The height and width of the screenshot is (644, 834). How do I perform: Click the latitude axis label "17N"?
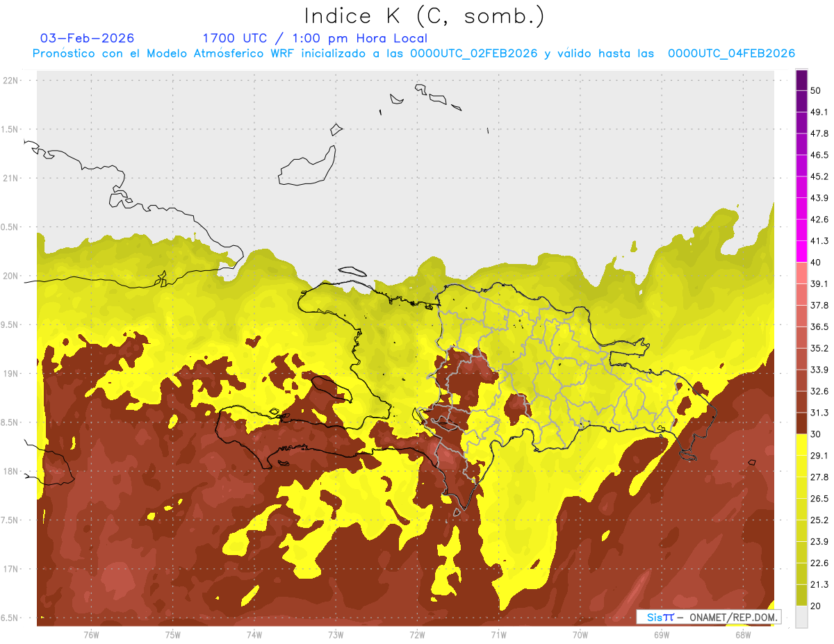(x=12, y=569)
